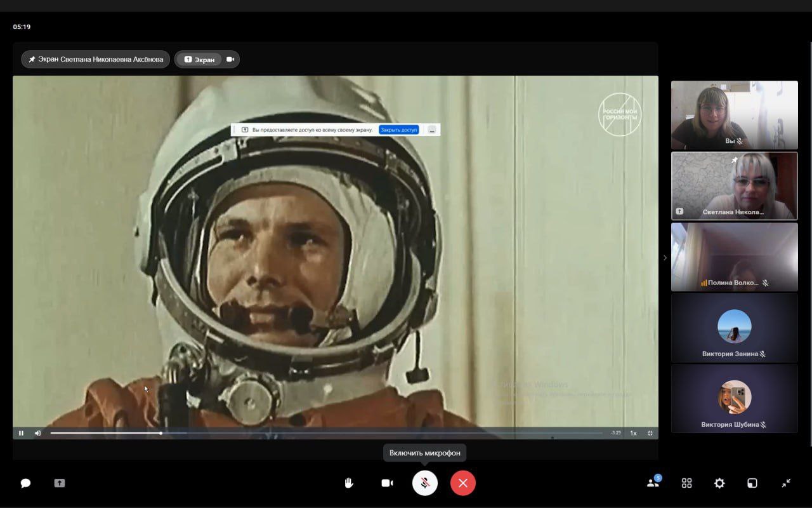
Task: Click the remaining time -3:23 label
Action: point(616,433)
